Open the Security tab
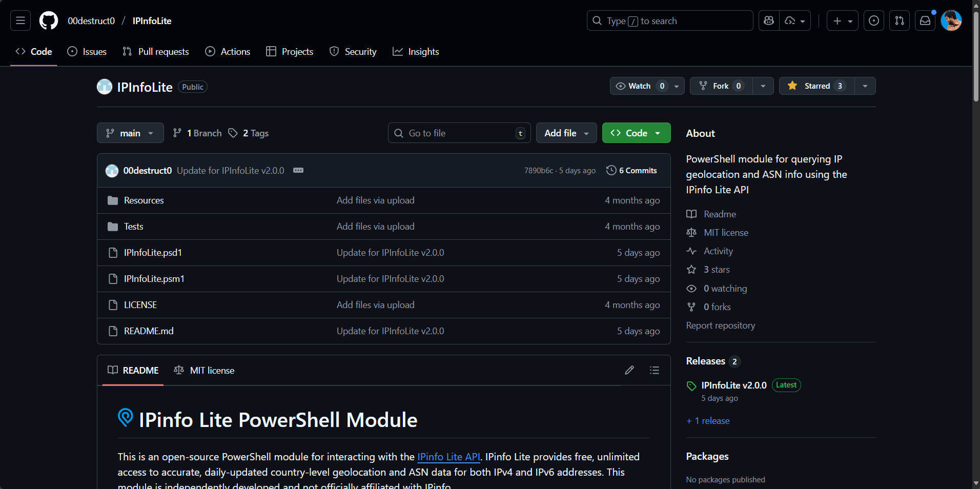This screenshot has width=980, height=489. pos(353,52)
